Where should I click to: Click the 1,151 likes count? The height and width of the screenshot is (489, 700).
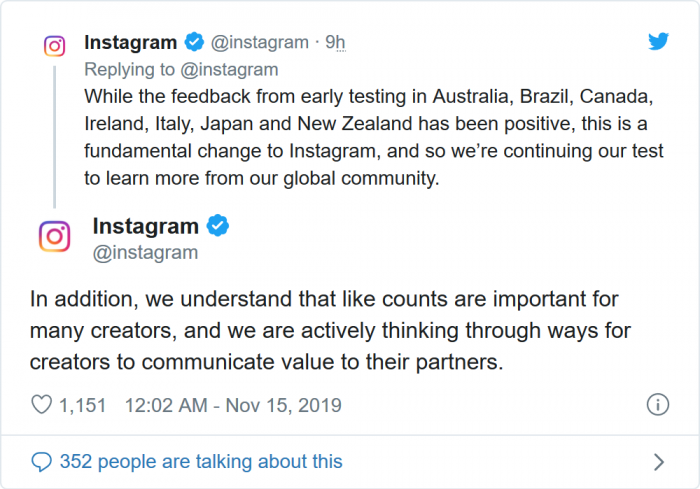82,405
